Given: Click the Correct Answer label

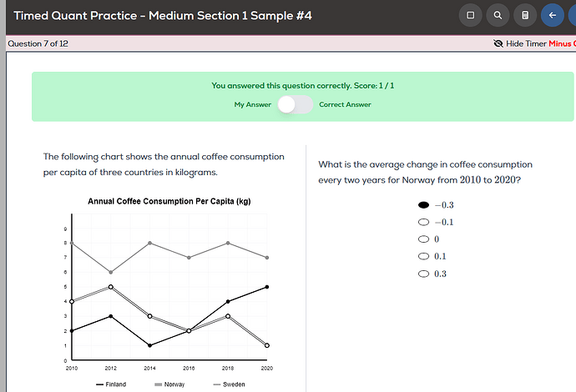Looking at the screenshot, I should pyautogui.click(x=345, y=104).
